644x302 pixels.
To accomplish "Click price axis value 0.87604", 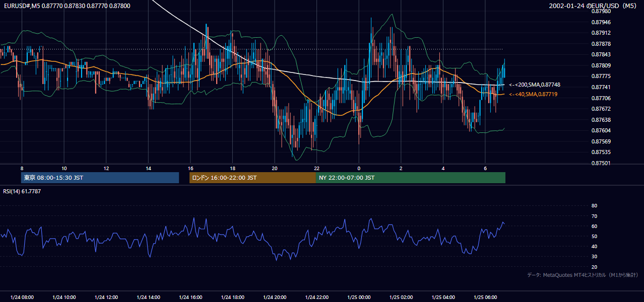I will coord(602,130).
